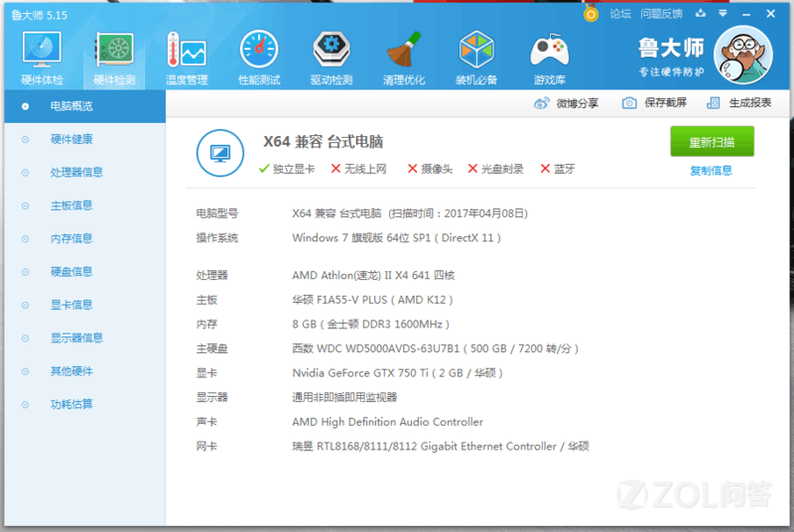794x532 pixels.
Task: Click the 电脑型号 row label
Action: (x=217, y=213)
